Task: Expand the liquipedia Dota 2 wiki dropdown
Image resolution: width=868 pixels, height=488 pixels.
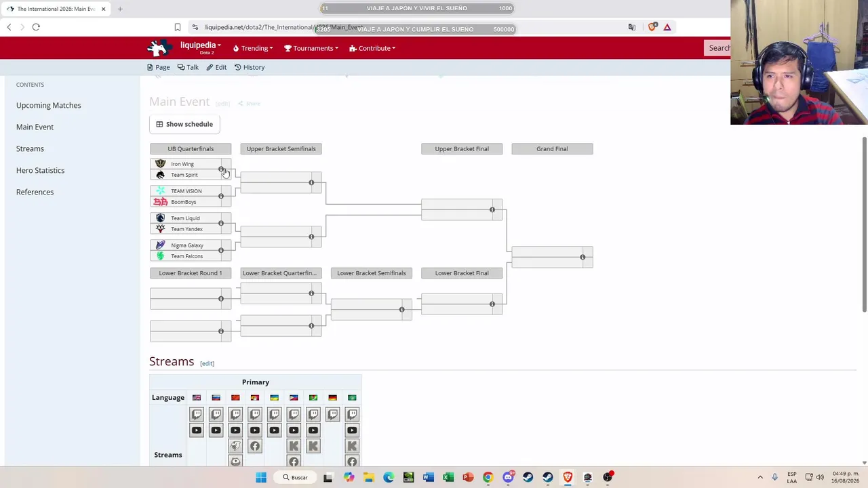Action: pos(201,47)
